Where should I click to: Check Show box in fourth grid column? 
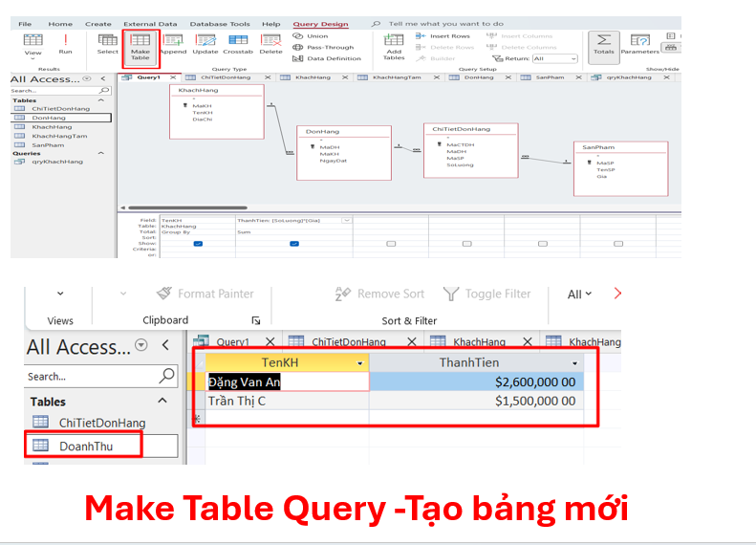466,244
